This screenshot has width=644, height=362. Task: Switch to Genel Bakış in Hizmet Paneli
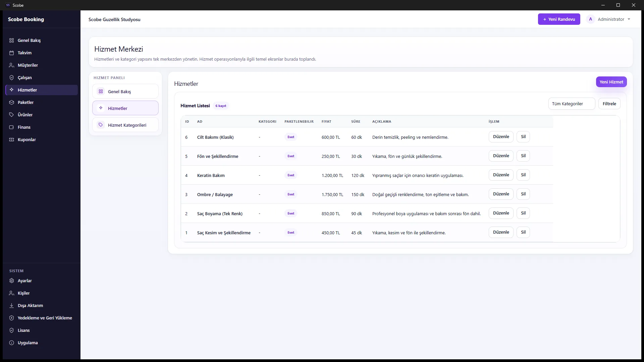click(x=125, y=91)
